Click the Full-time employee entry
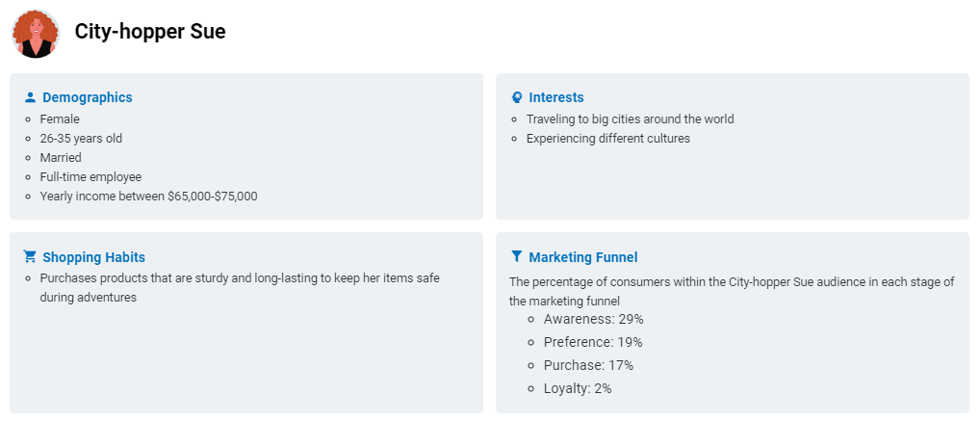This screenshot has height=421, width=980. [x=90, y=177]
